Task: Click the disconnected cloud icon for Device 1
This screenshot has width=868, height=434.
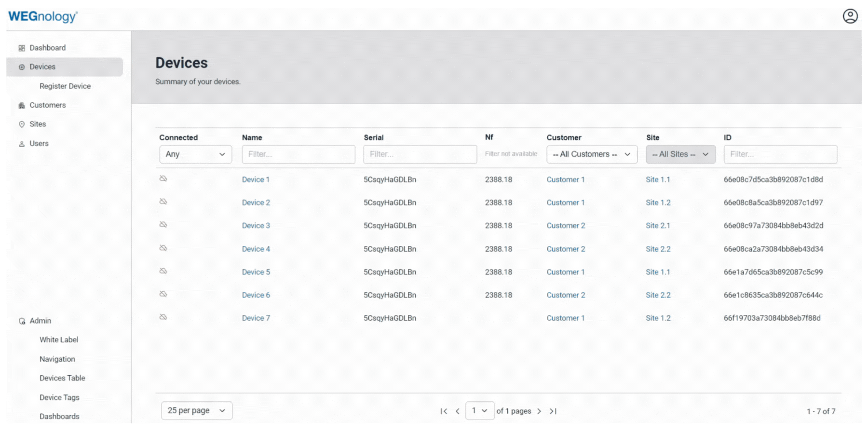Action: pyautogui.click(x=163, y=179)
